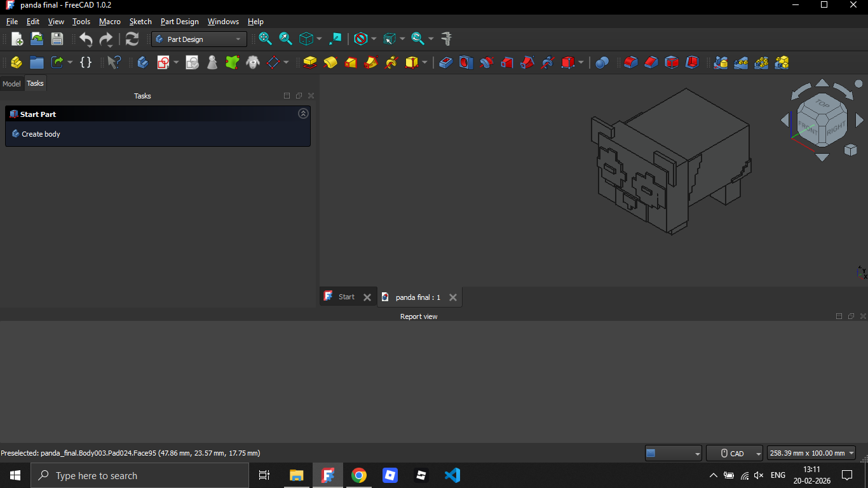Screen dimensions: 868x488
Task: Click the Create Part icon
Action: (17, 62)
